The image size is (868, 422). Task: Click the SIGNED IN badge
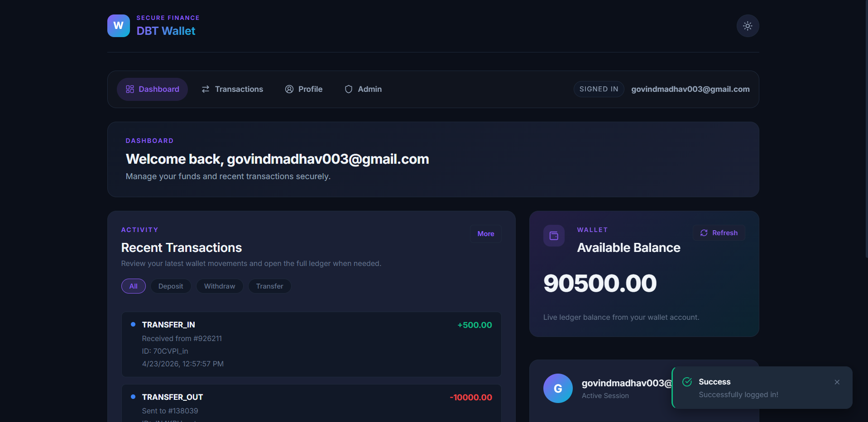[x=599, y=89]
